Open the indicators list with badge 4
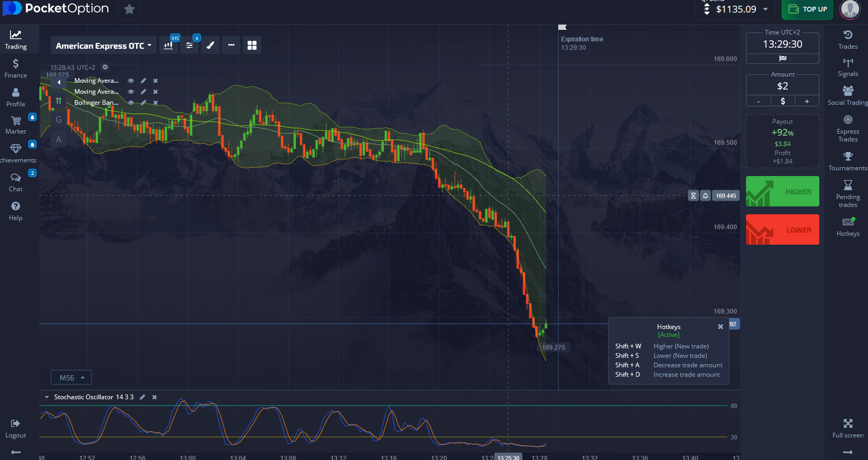 point(190,45)
